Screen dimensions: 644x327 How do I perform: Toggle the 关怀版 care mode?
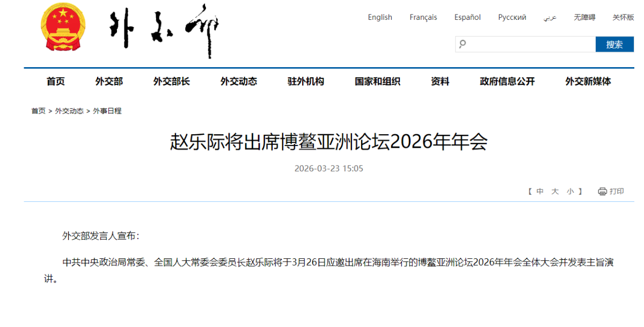(x=623, y=17)
